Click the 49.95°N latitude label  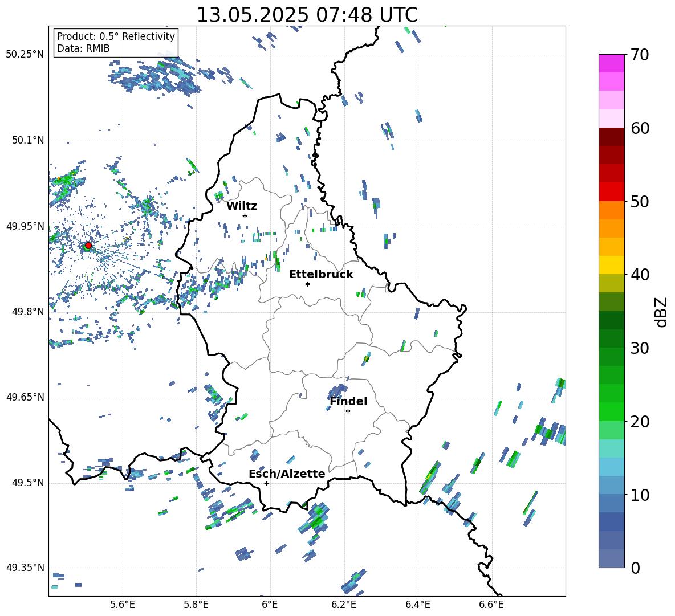25,226
